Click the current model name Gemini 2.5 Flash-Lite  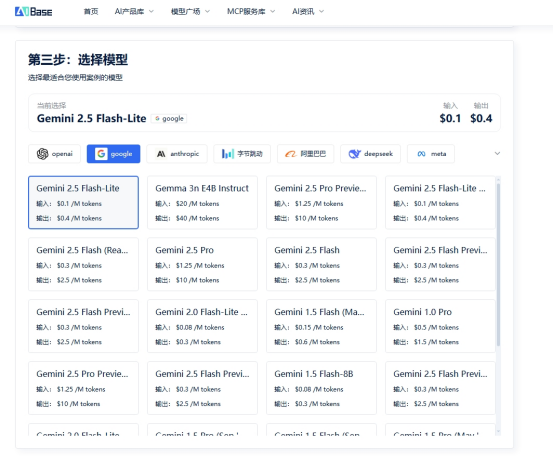92,118
